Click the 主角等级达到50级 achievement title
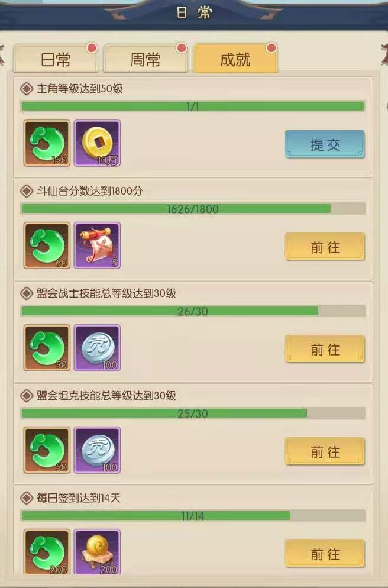Image resolution: width=388 pixels, height=588 pixels. point(80,89)
